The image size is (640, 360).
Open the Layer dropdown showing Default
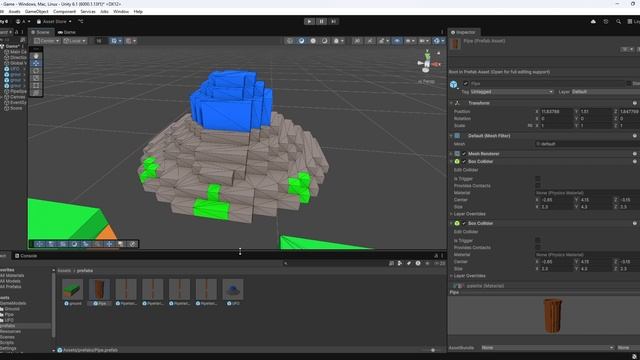pyautogui.click(x=605, y=92)
